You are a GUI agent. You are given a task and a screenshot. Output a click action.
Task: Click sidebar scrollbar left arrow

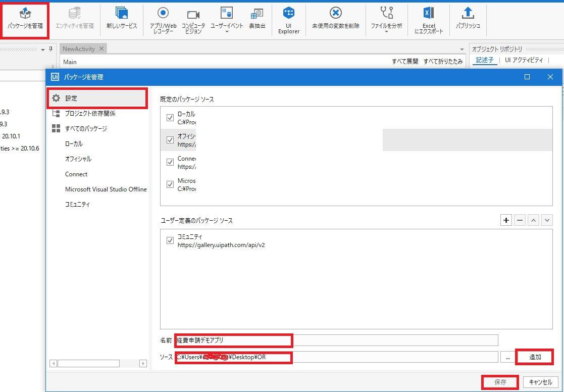pos(53,364)
